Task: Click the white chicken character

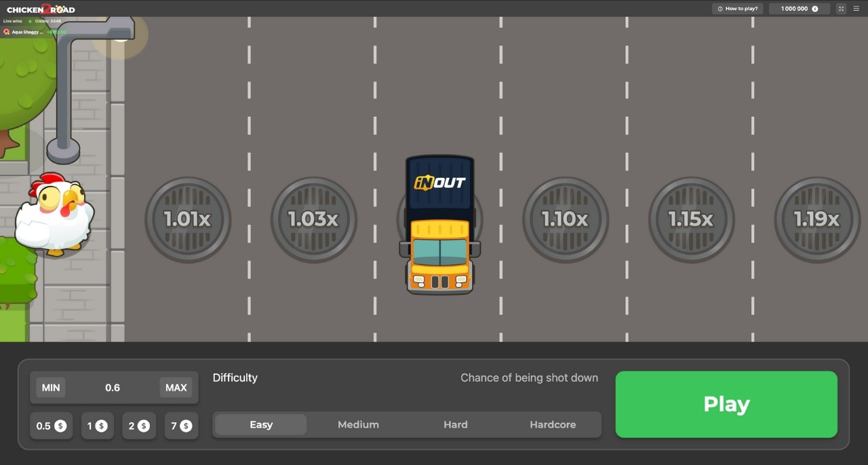Action: (54, 215)
